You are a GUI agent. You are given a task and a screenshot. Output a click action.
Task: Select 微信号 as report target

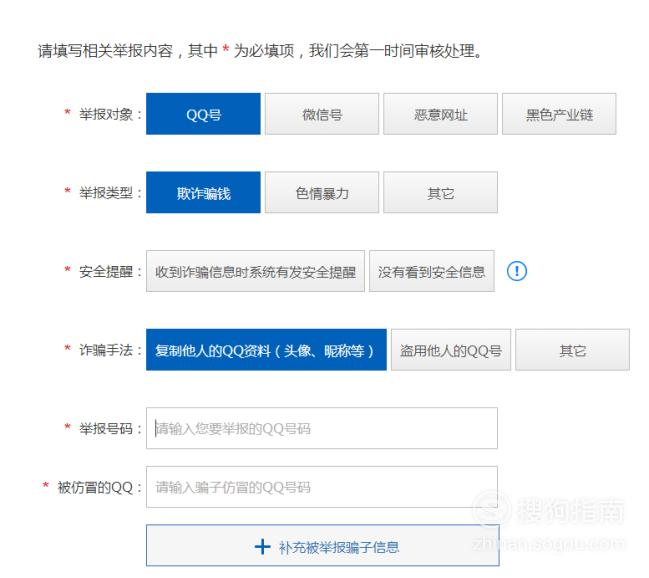click(x=322, y=114)
